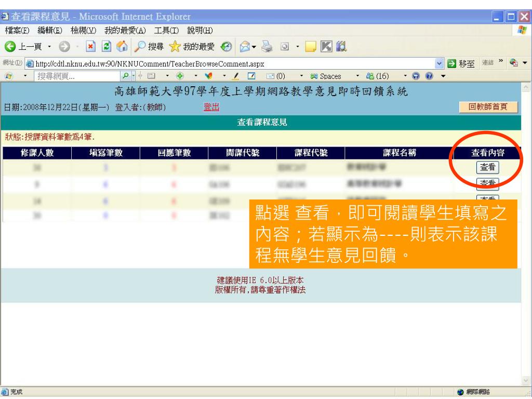
Task: Click the Research books icon
Action: coord(341,46)
